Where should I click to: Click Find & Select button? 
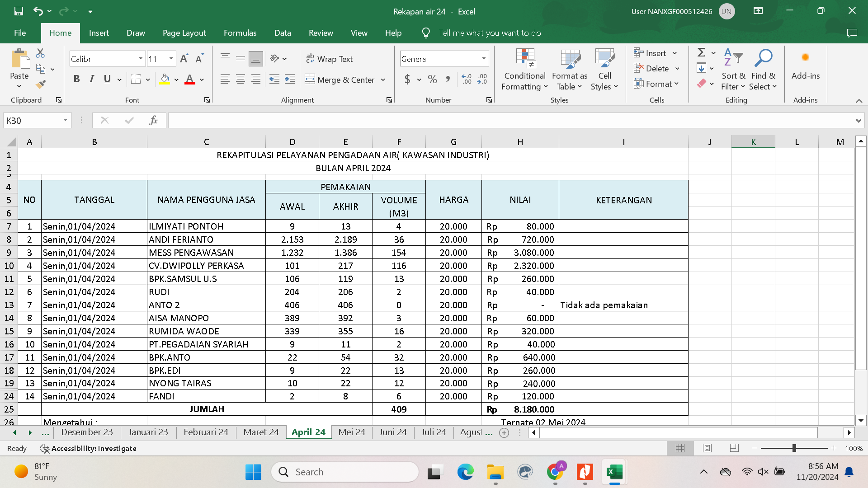(x=763, y=69)
